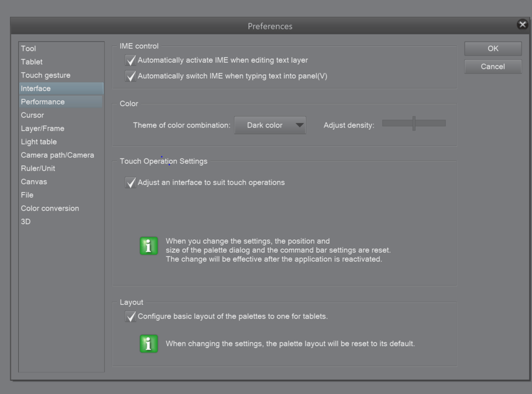Screen dimensions: 532x394
Task: Click the info icon in the Layout section
Action: 148,344
